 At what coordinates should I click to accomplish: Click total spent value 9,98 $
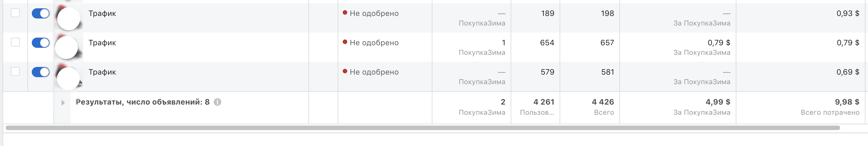(847, 102)
